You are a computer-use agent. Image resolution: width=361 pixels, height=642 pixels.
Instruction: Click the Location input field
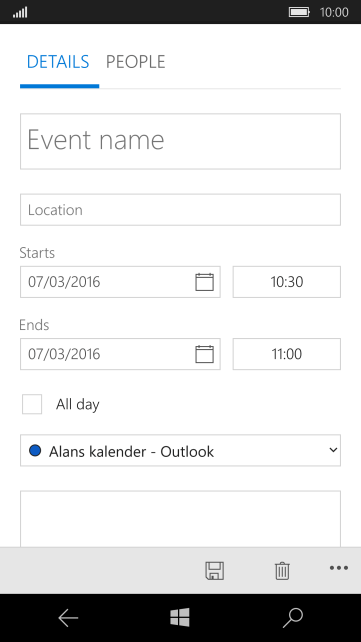pyautogui.click(x=180, y=210)
